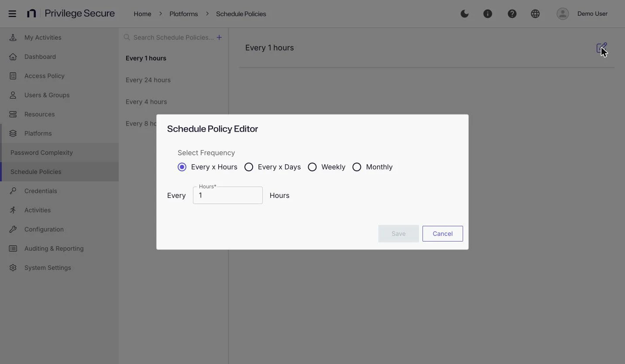Toggle dark mode moon icon
This screenshot has height=364, width=625.
point(464,14)
